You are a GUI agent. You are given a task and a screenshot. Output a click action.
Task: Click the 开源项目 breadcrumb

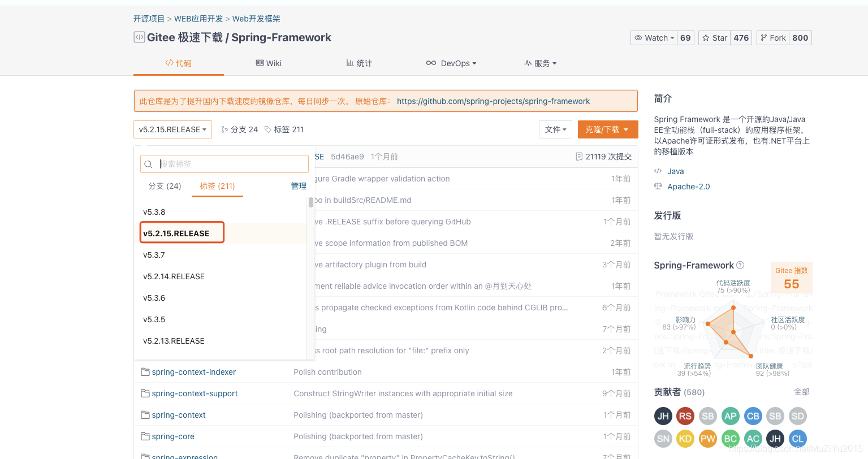point(149,19)
